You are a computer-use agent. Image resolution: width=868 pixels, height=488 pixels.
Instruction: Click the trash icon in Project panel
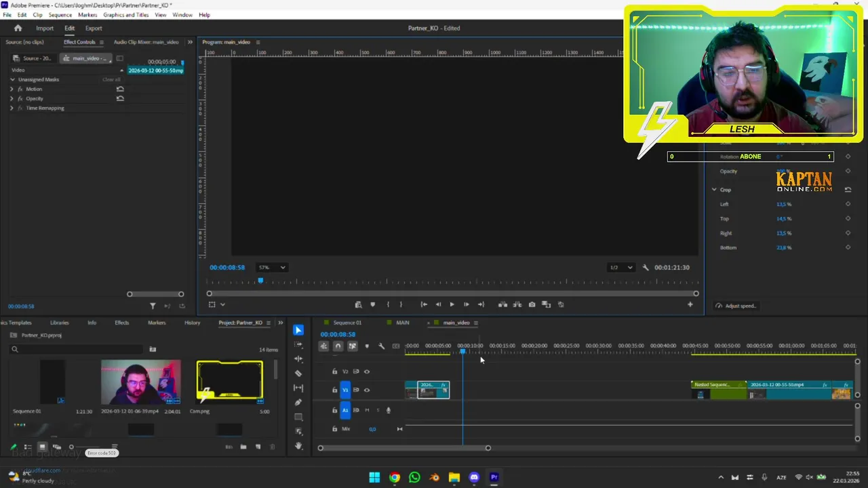[x=273, y=447]
